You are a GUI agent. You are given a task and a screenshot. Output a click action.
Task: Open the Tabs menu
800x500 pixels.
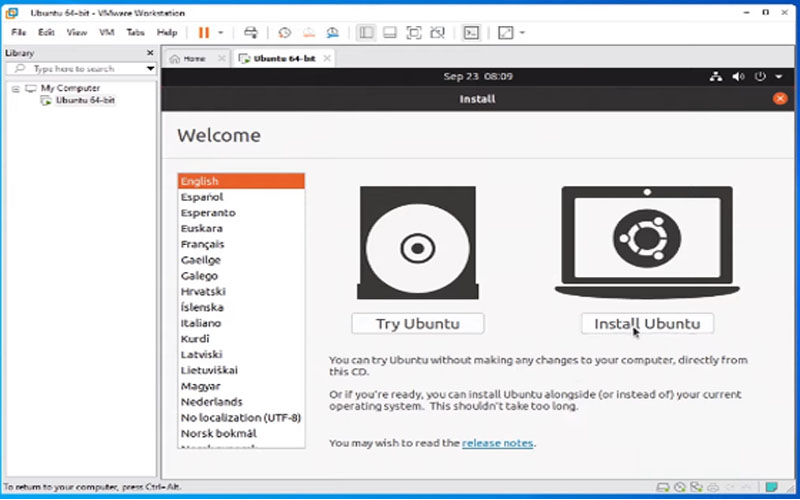[135, 33]
